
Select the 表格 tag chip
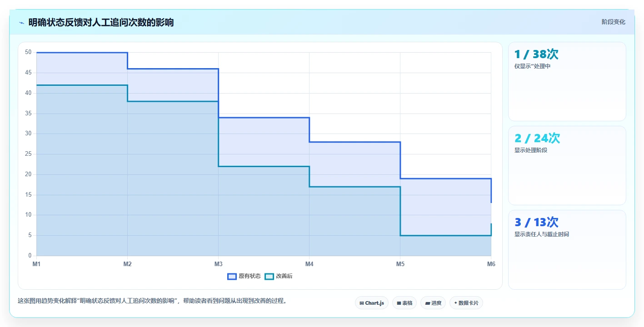point(404,303)
